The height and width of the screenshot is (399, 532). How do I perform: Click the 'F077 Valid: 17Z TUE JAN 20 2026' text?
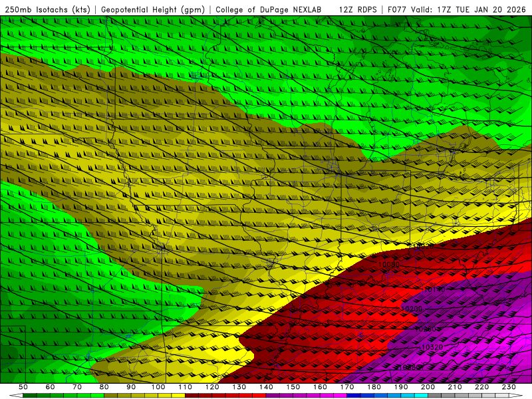(456, 9)
